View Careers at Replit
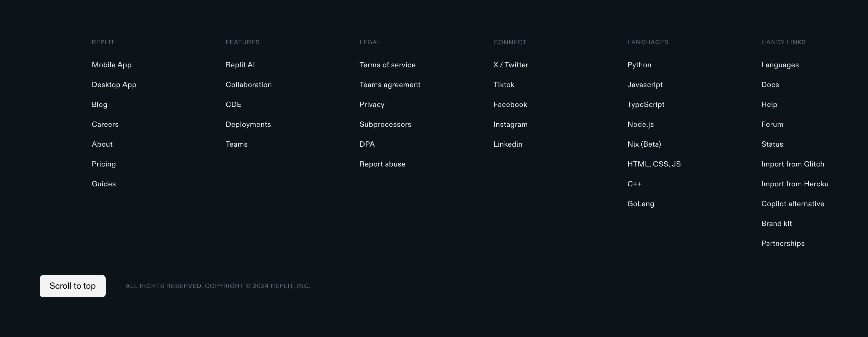868x337 pixels. pos(105,124)
